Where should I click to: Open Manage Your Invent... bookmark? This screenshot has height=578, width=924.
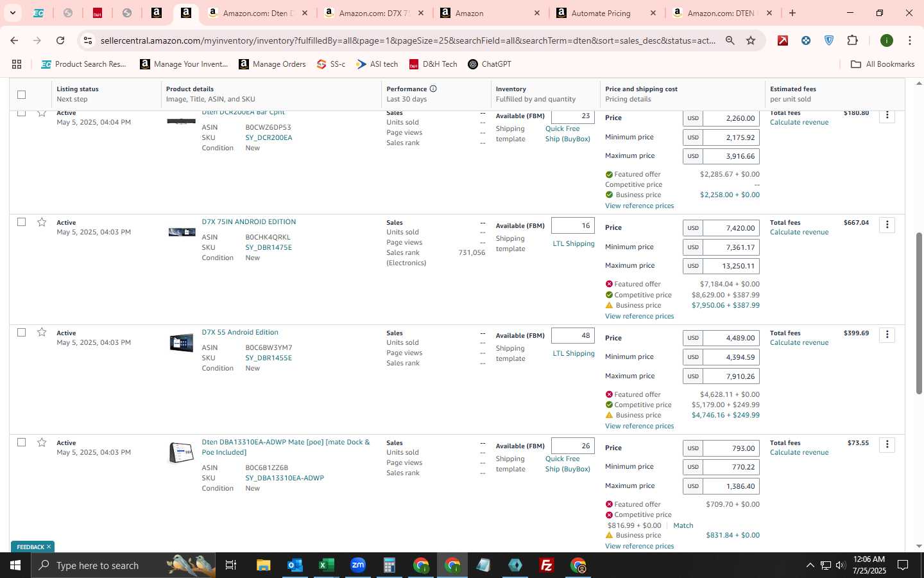click(184, 64)
